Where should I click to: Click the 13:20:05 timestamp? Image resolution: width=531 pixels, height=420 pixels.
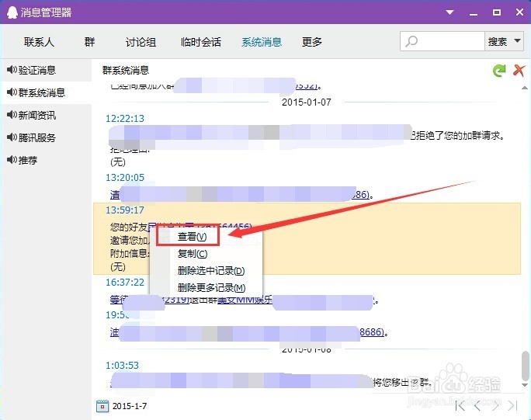tap(125, 178)
